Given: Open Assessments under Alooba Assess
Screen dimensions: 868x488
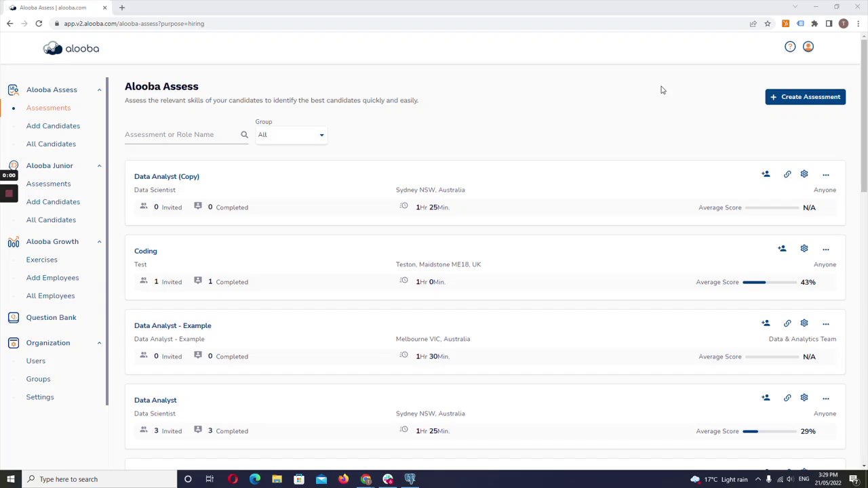Looking at the screenshot, I should click(x=48, y=108).
